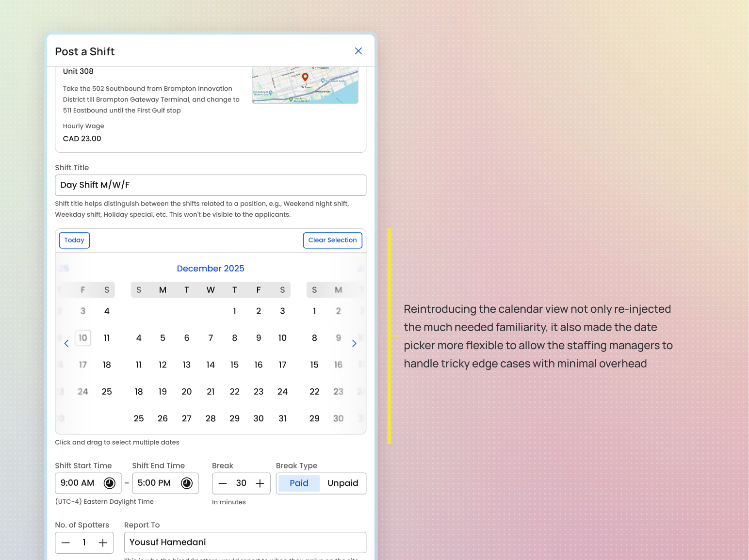The image size is (749, 560).
Task: Go to the previous month
Action: coord(66,343)
